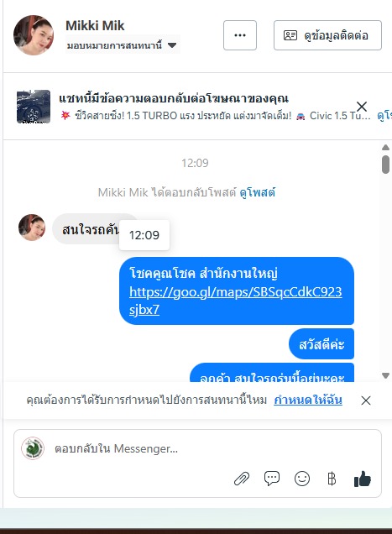Click the chat scrollbar up arrow
This screenshot has height=534, width=392.
(385, 147)
